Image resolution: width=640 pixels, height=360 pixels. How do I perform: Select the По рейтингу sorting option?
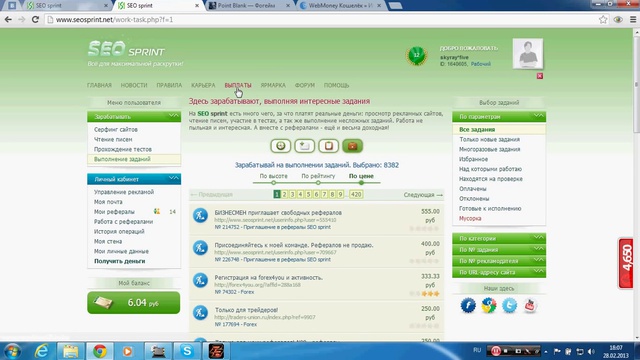point(318,176)
